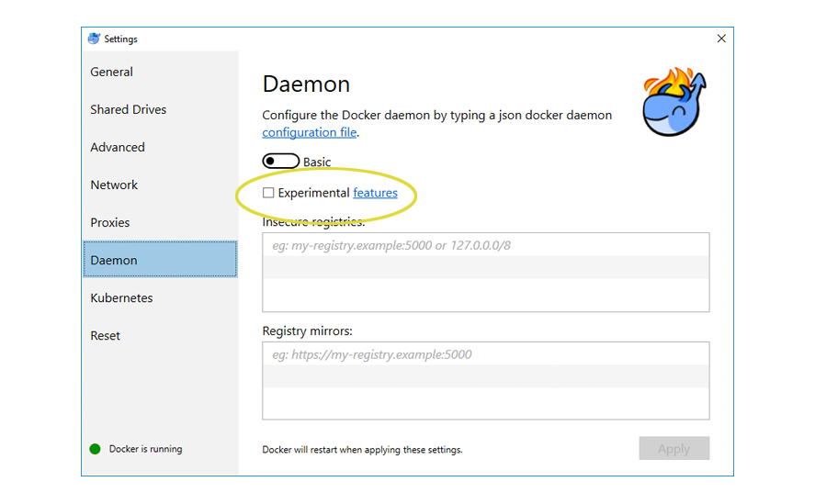Switch to the Advanced settings tab
Screen dimensions: 815x504
click(x=160, y=147)
